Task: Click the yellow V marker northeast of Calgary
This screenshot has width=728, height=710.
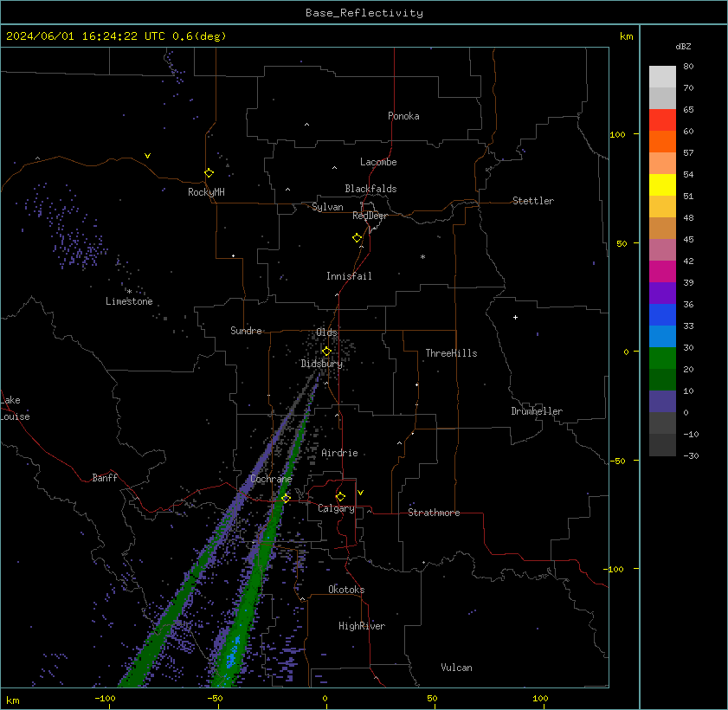Action: (x=360, y=492)
